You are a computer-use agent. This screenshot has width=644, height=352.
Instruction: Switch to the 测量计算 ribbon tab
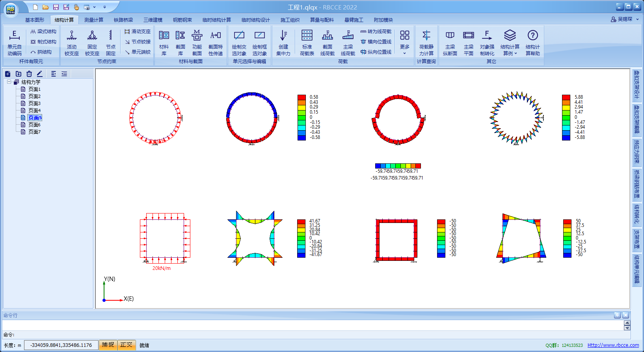tap(94, 20)
